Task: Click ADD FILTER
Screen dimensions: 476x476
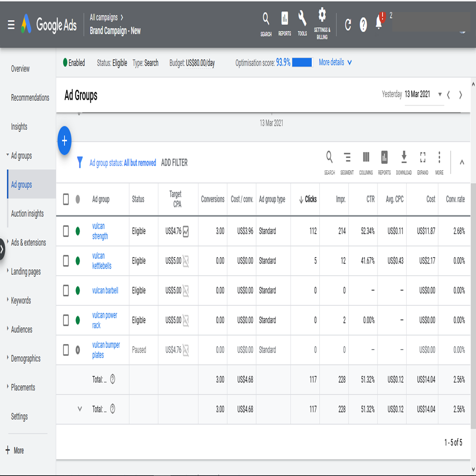Action: (174, 163)
